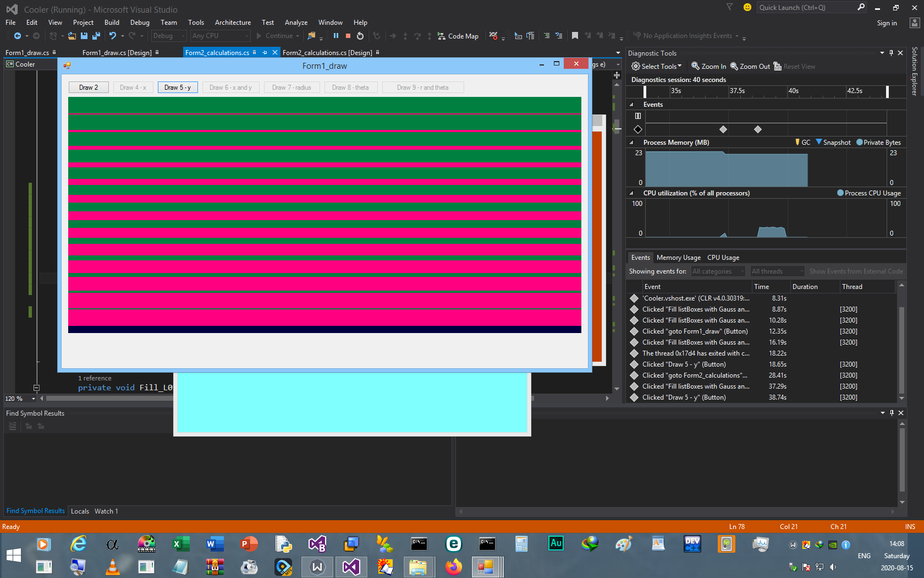Toggle the GC legend marker
This screenshot has width=924, height=578.
point(802,142)
